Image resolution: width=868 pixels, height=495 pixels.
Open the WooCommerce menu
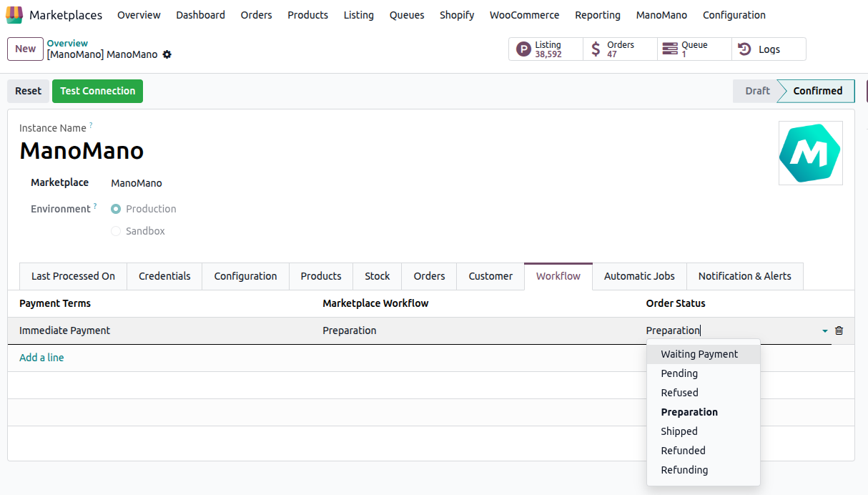point(524,15)
